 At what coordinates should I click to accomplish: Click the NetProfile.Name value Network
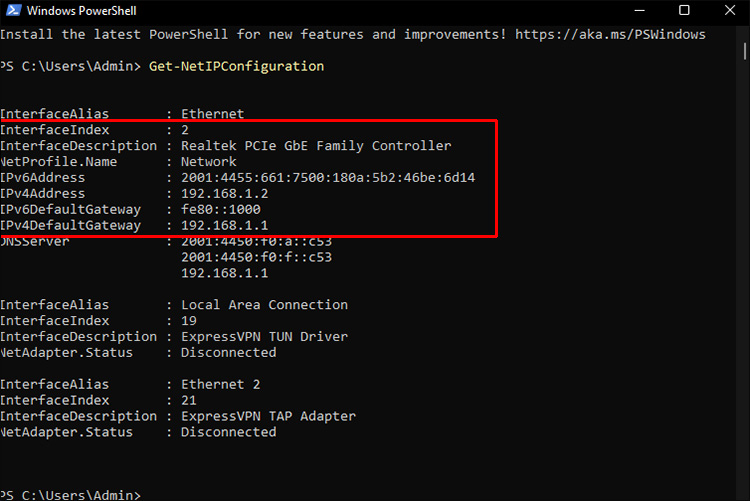tap(208, 161)
